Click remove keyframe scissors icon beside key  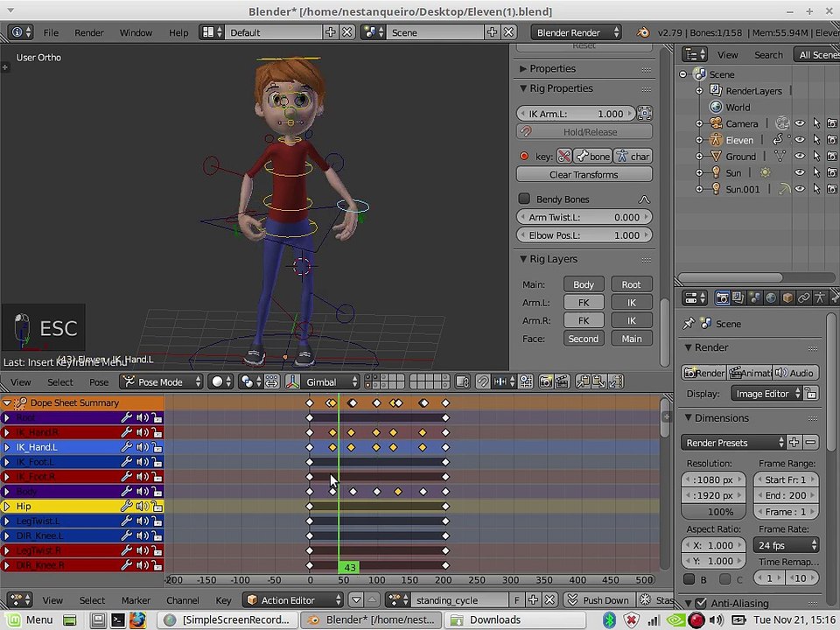click(564, 157)
